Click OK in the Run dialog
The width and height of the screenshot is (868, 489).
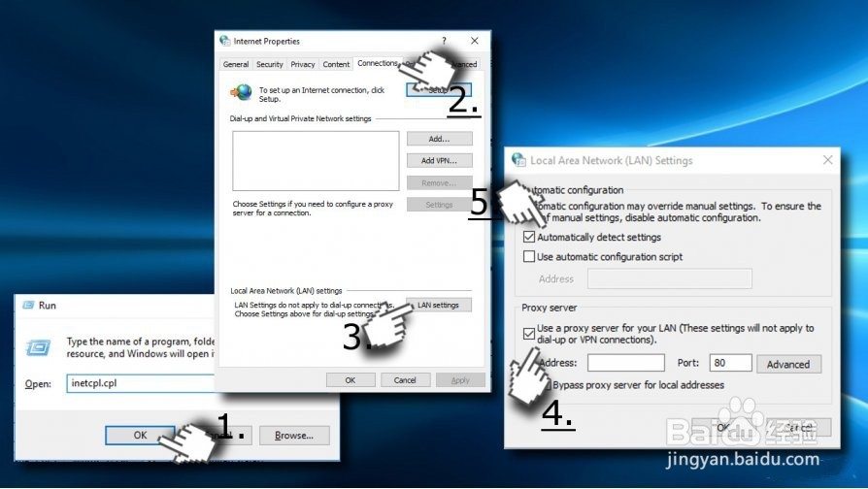click(x=140, y=435)
